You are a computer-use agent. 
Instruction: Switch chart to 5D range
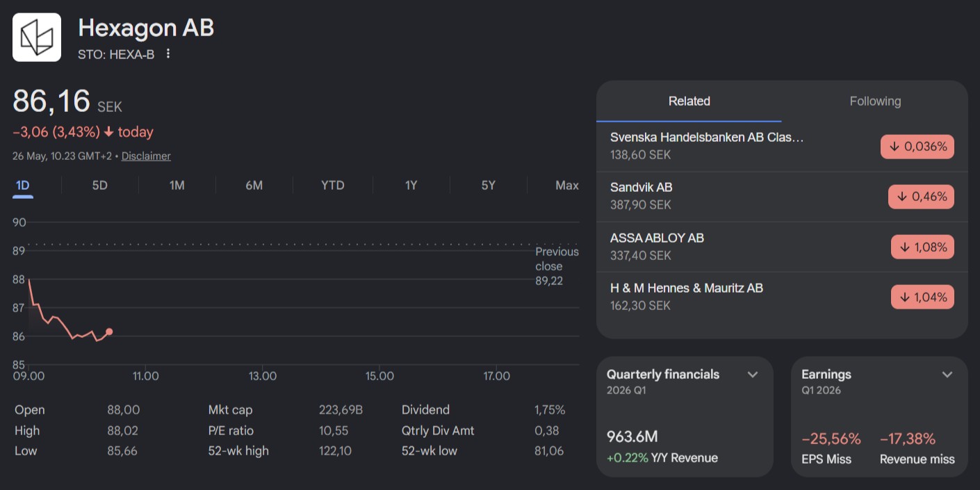[x=100, y=186]
